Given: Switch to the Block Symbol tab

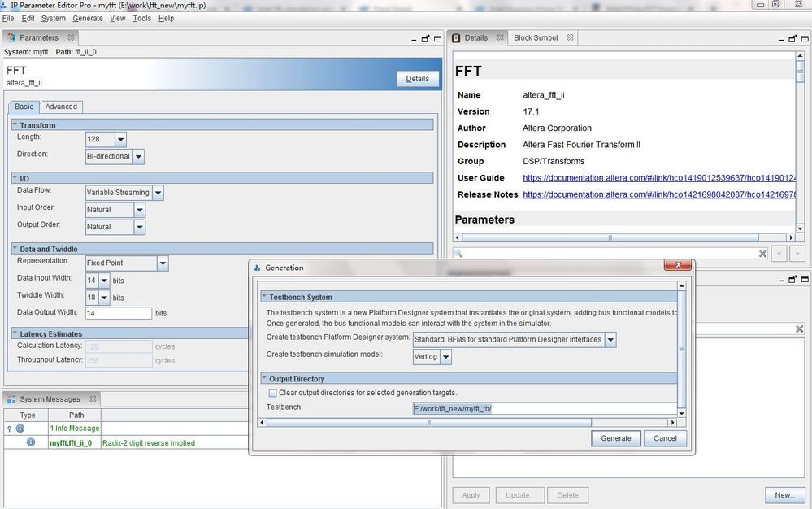Looking at the screenshot, I should tap(536, 37).
